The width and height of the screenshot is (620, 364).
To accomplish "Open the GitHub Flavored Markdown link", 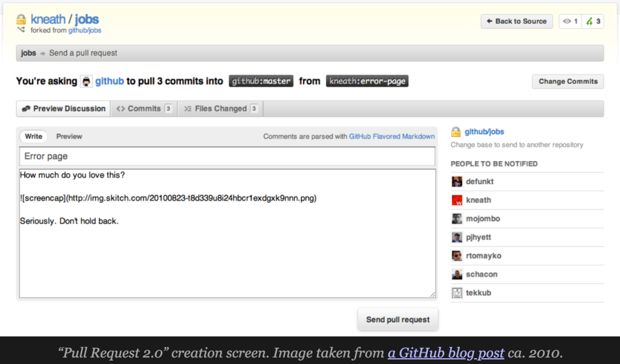I will (392, 137).
